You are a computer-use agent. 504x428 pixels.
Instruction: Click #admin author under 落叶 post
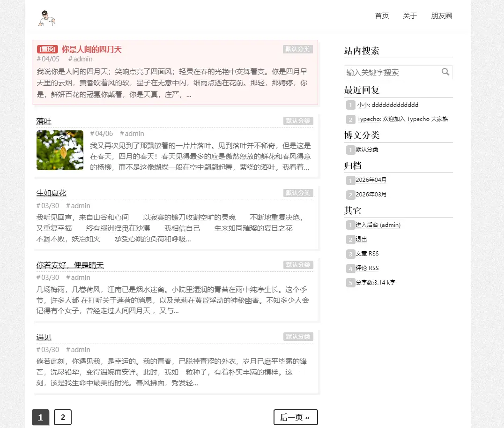pyautogui.click(x=132, y=134)
